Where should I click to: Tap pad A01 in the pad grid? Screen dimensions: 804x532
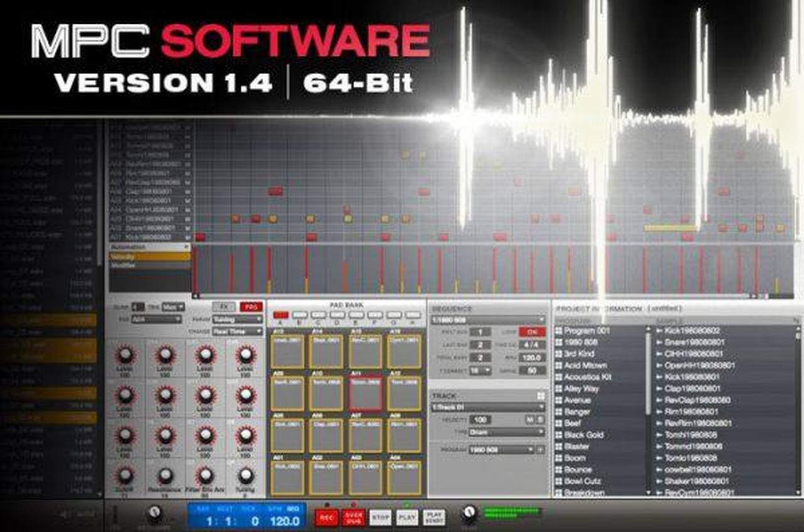287,479
